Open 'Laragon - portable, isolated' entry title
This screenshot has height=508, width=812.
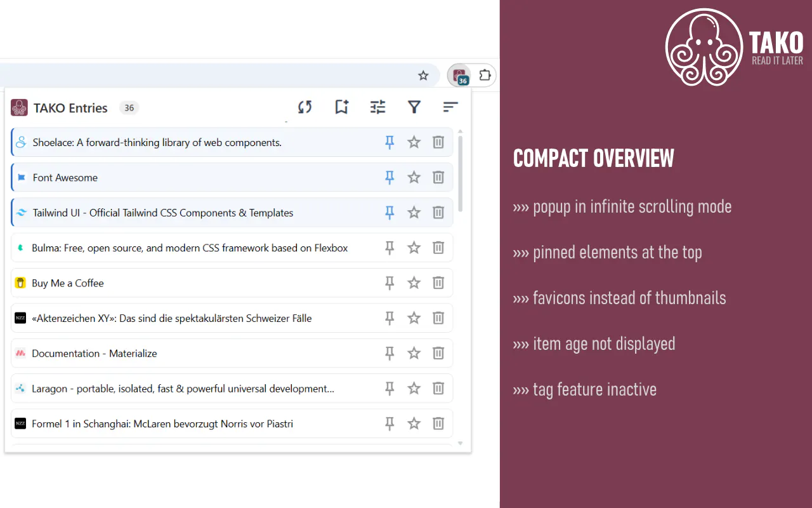click(x=183, y=389)
